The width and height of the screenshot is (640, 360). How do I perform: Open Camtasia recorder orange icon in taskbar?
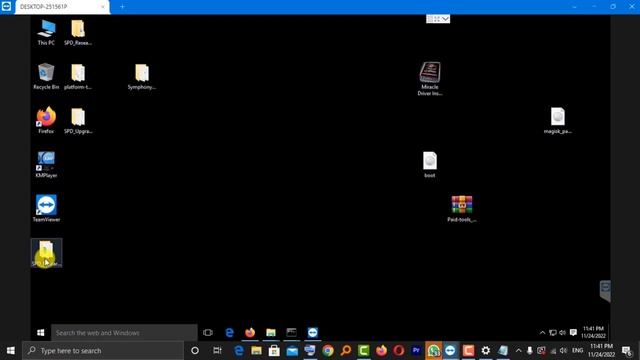pyautogui.click(x=468, y=351)
